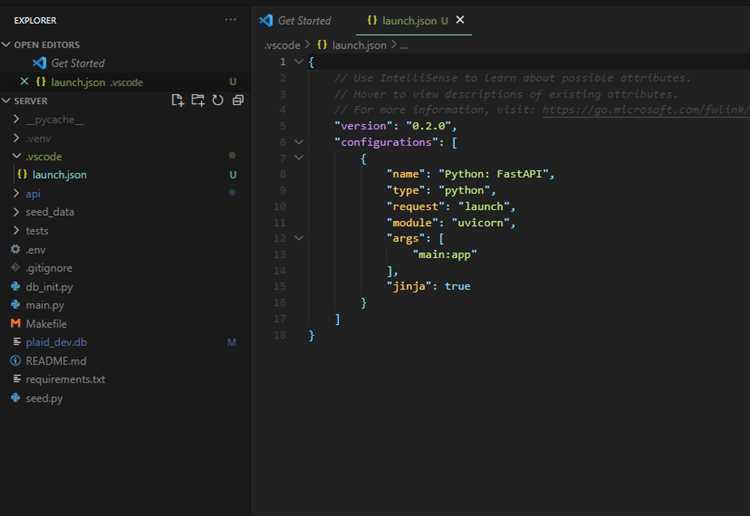This screenshot has height=516, width=750.
Task: Click the EXPLORER panel title
Action: (x=35, y=21)
